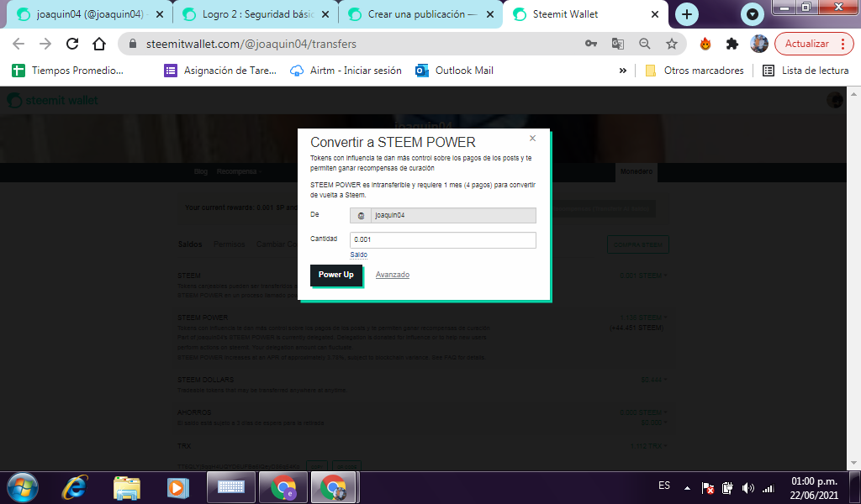Switch to Crear una publicación tab
Viewport: 861px width, 504px height.
[x=422, y=14]
